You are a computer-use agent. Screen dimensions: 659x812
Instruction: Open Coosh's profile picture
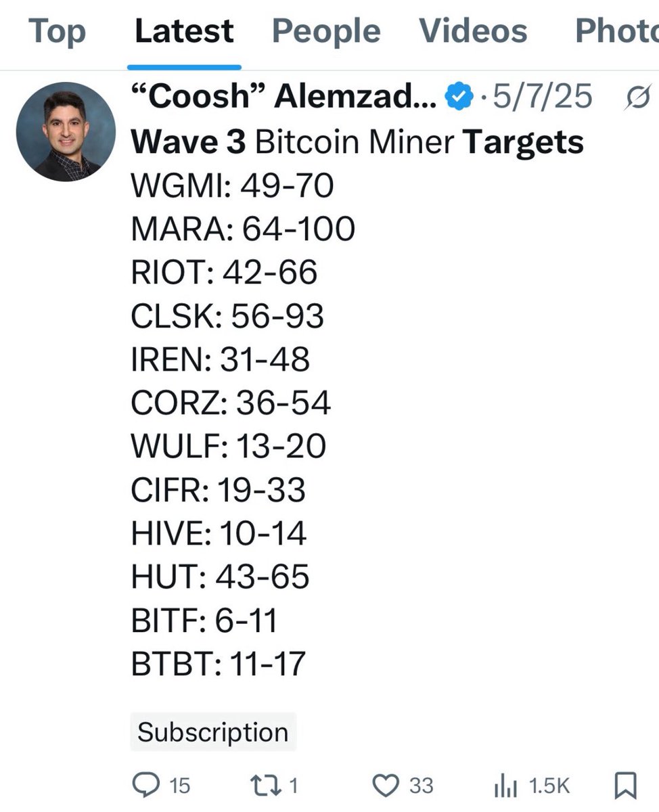point(66,132)
